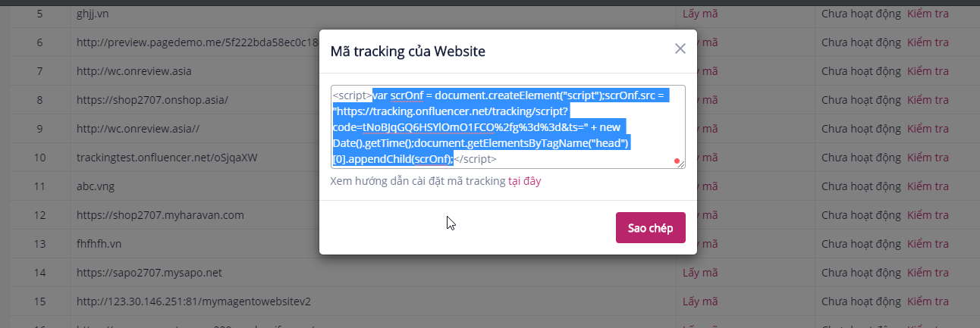980x328 pixels.
Task: Click Kiểm tra for shop2707.onshop.asia row
Action: (x=928, y=100)
